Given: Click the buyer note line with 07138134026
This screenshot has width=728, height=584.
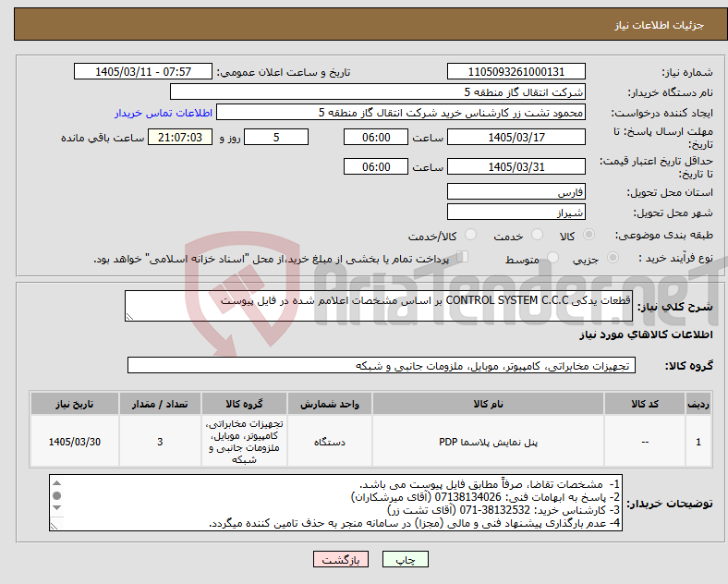Looking at the screenshot, I should pos(485,497).
